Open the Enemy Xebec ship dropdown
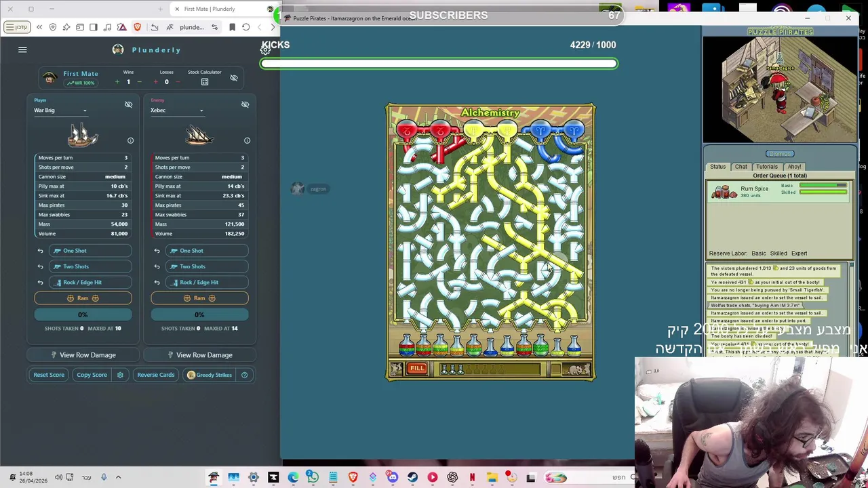The height and width of the screenshot is (488, 868). point(177,110)
